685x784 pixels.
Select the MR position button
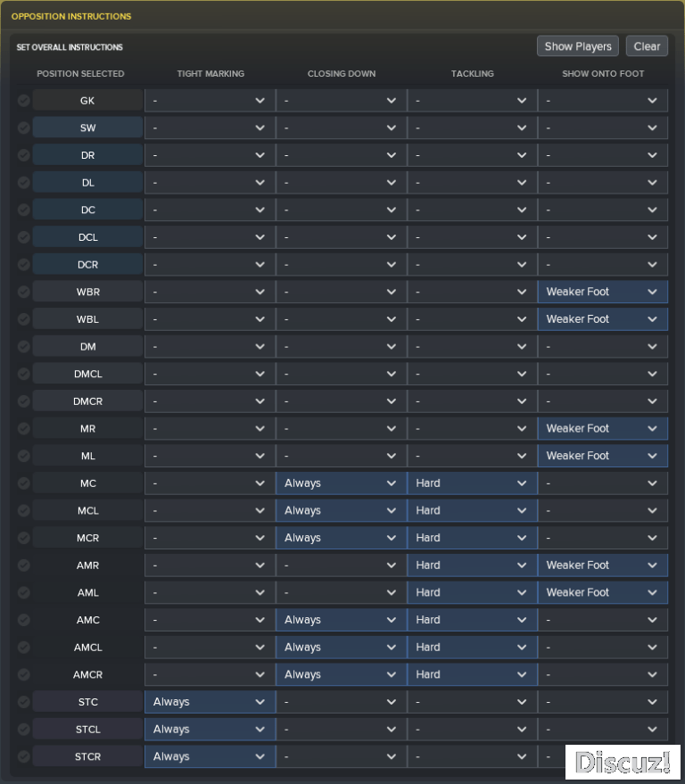[87, 428]
